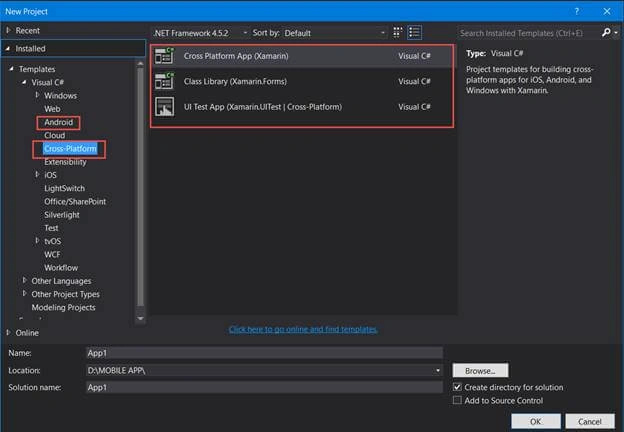This screenshot has width=624, height=432.
Task: Select the Extensibility template category
Action: 65,162
